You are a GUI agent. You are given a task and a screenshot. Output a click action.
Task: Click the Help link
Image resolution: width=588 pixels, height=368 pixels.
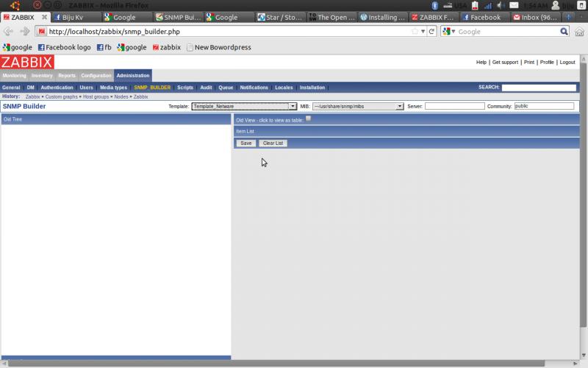481,63
